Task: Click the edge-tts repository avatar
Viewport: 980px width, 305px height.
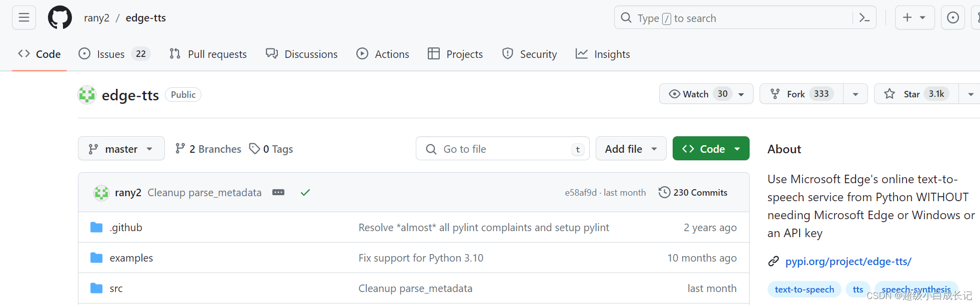Action: click(x=87, y=95)
